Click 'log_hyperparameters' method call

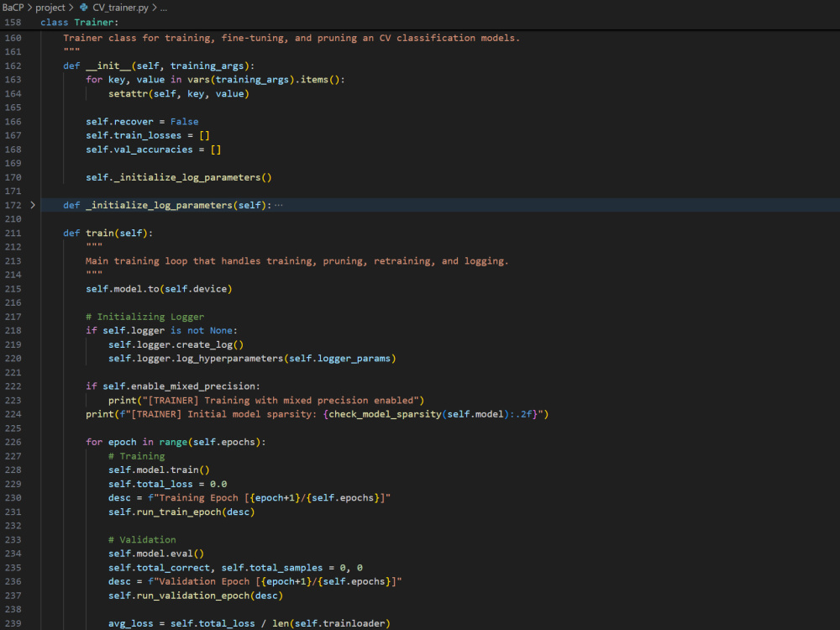pyautogui.click(x=230, y=359)
